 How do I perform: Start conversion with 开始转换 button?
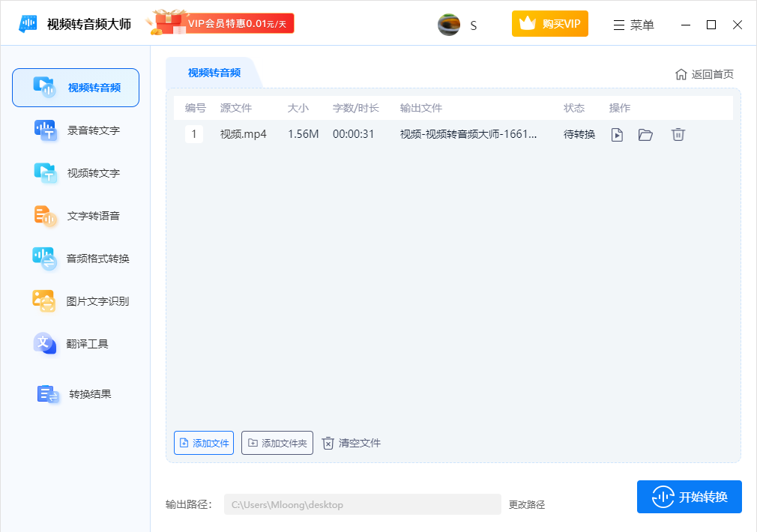[x=690, y=497]
